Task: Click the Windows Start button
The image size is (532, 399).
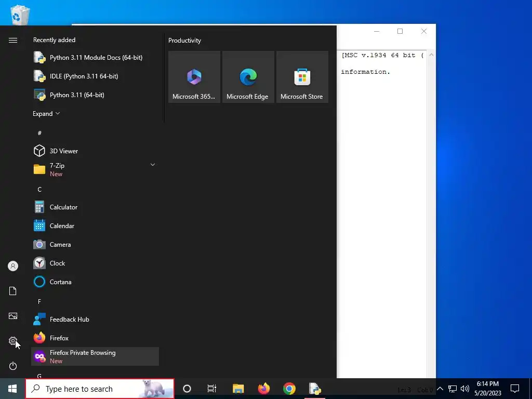Action: tap(12, 389)
